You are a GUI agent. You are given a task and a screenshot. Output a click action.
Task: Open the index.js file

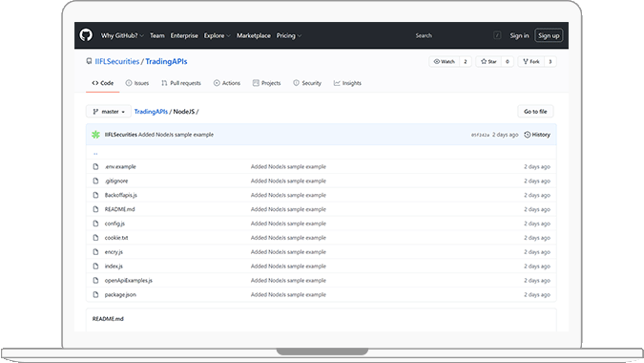[114, 266]
